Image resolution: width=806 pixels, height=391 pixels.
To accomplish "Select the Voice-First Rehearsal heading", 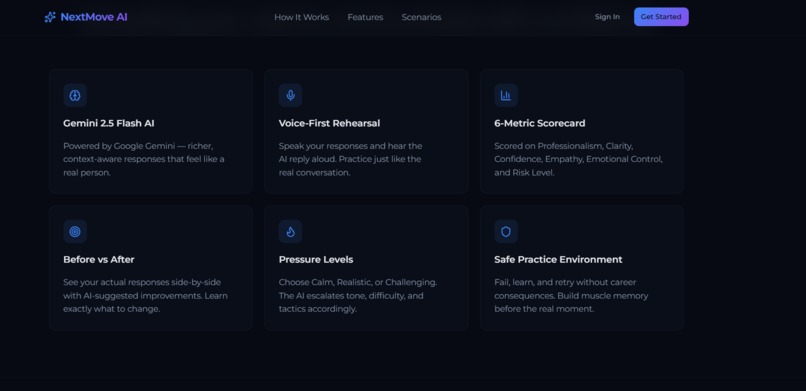I will (x=329, y=123).
